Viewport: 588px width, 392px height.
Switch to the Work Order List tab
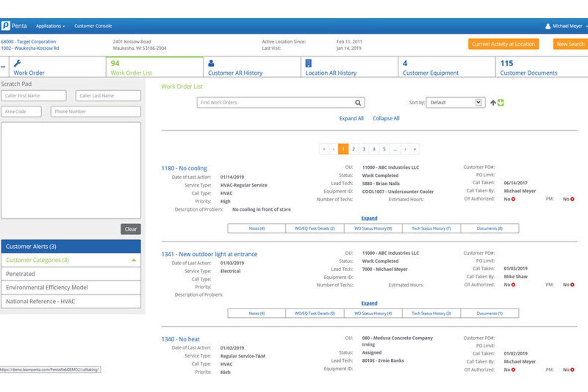[155, 67]
